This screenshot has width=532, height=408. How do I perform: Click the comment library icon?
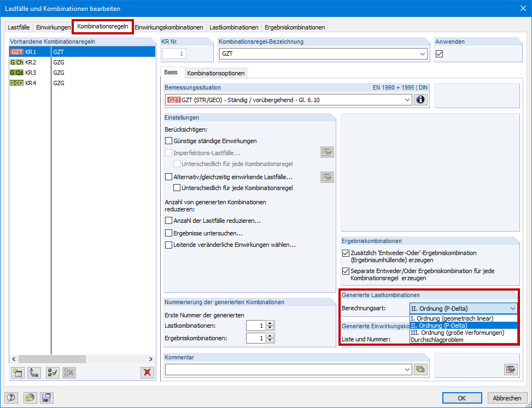pyautogui.click(x=420, y=369)
